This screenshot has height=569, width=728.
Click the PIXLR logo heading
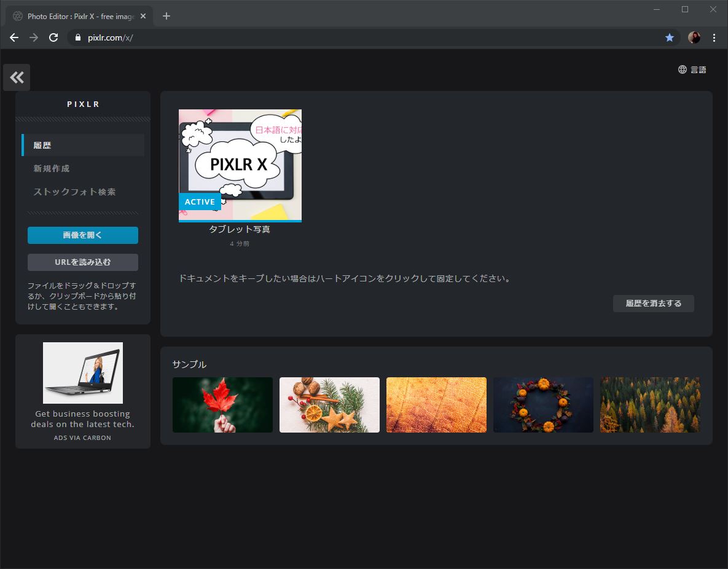[83, 104]
